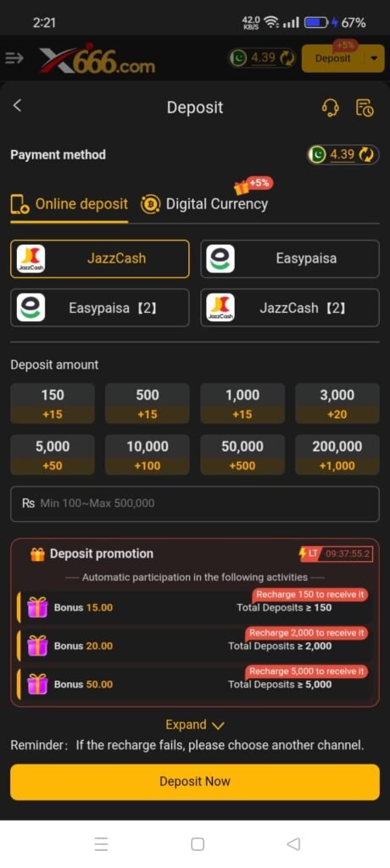Screen dimensions: 390x868
Task: Choose the 5,000 +50 deposit amount
Action: [53, 455]
